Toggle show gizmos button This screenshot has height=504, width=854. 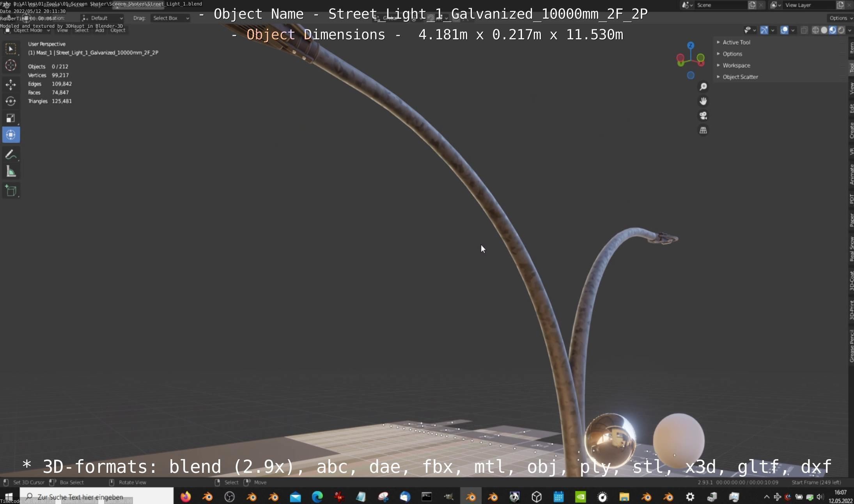pyautogui.click(x=764, y=30)
